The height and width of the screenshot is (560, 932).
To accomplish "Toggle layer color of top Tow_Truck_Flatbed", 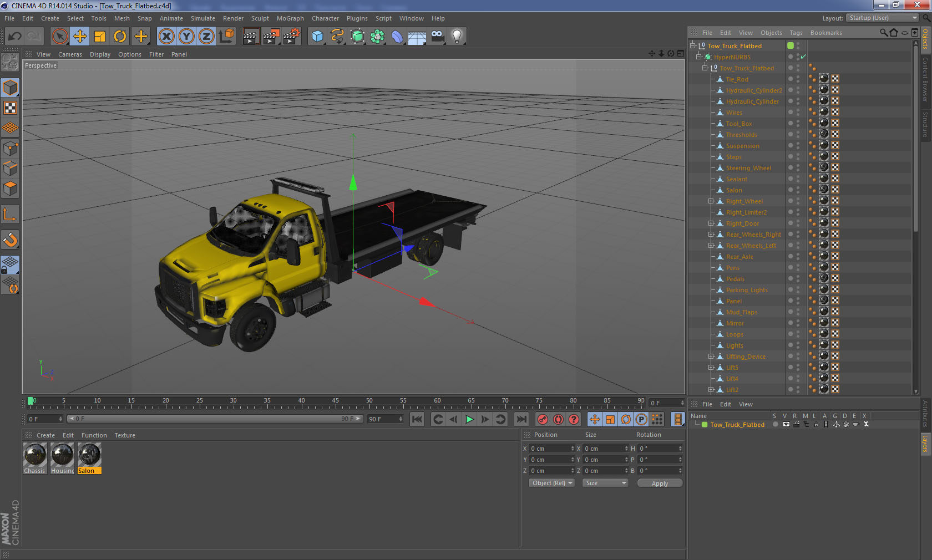I will coord(791,46).
